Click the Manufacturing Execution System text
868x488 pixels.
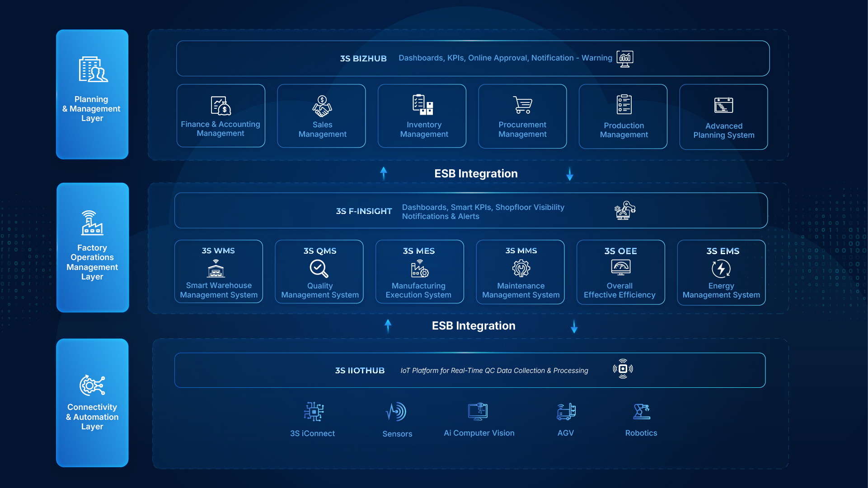[418, 290]
